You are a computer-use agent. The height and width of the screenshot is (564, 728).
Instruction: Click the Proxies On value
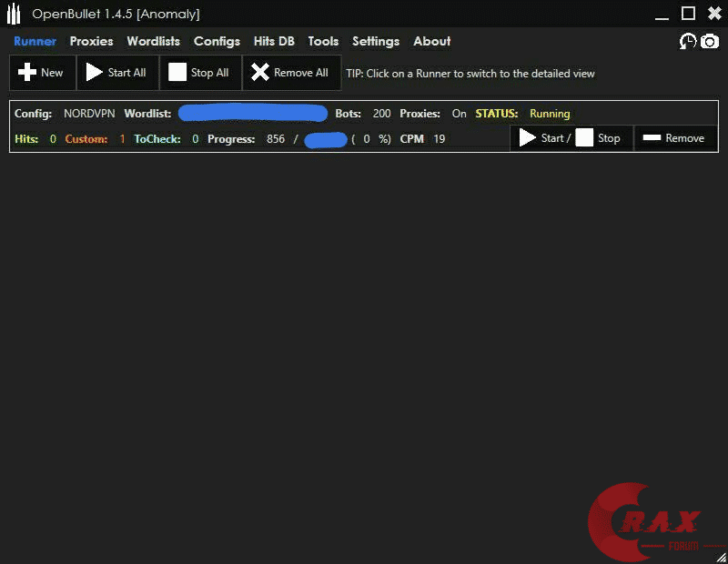click(460, 114)
